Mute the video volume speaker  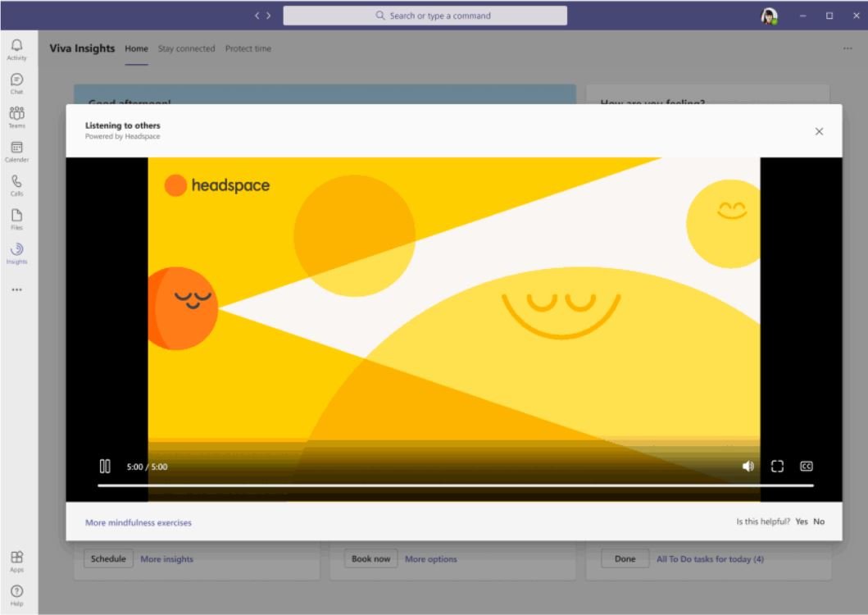748,467
